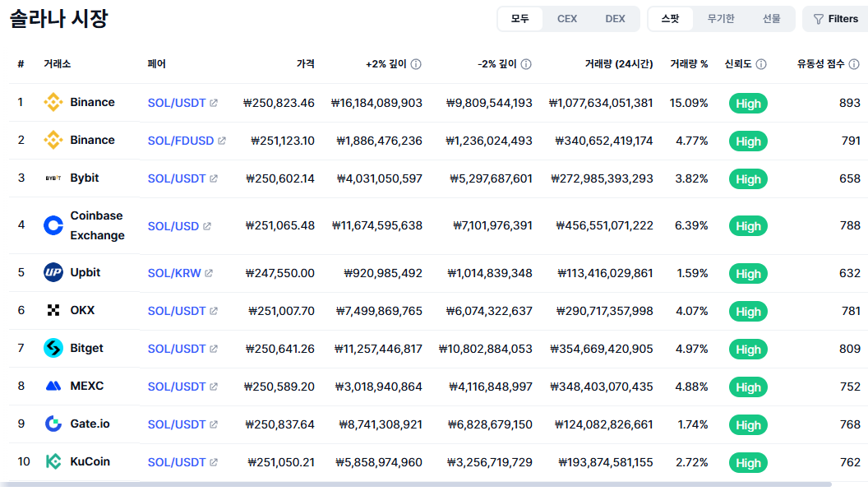Image resolution: width=868 pixels, height=491 pixels.
Task: Click external link icon for Bitget SOL/USDT
Action: 214,349
